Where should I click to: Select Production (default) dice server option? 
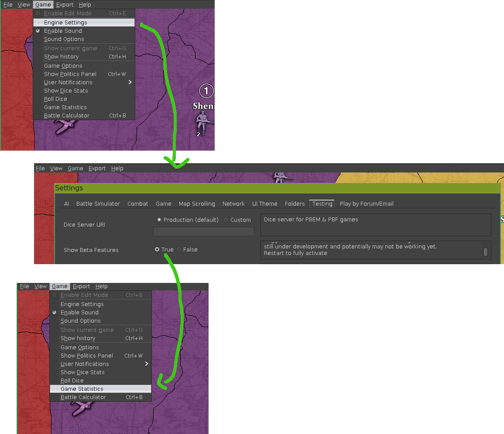[x=159, y=220]
